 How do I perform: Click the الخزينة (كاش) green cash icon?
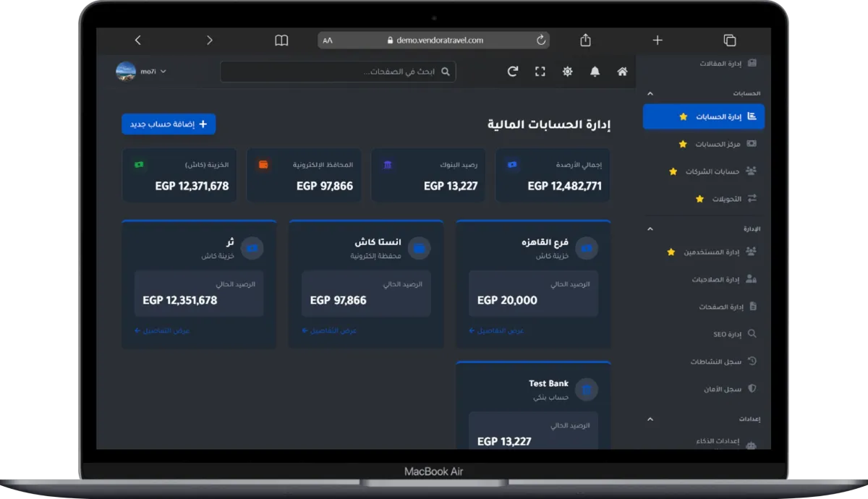tap(139, 165)
